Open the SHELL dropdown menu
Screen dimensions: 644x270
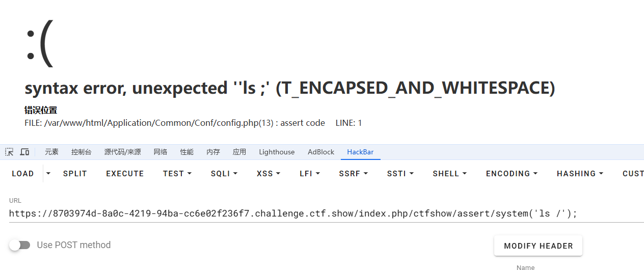[x=449, y=174]
